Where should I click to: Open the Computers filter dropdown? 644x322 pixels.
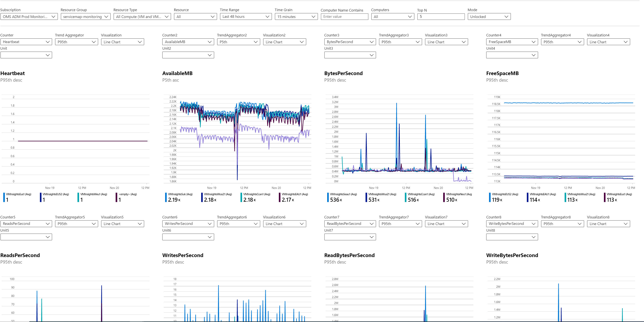point(392,16)
